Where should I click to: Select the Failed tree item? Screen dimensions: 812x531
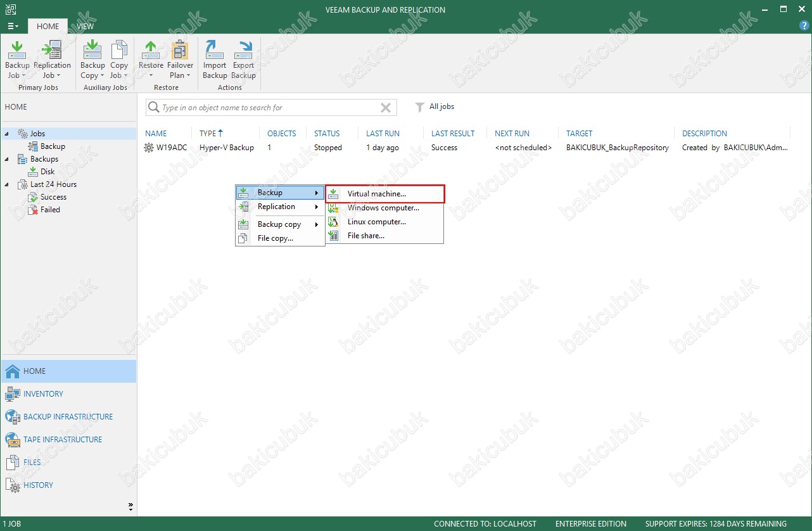coord(50,210)
